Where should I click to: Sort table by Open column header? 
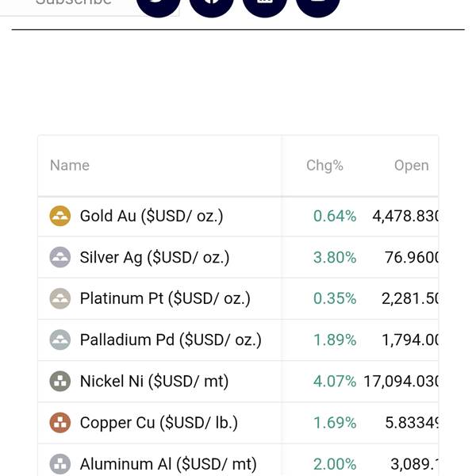point(411,166)
